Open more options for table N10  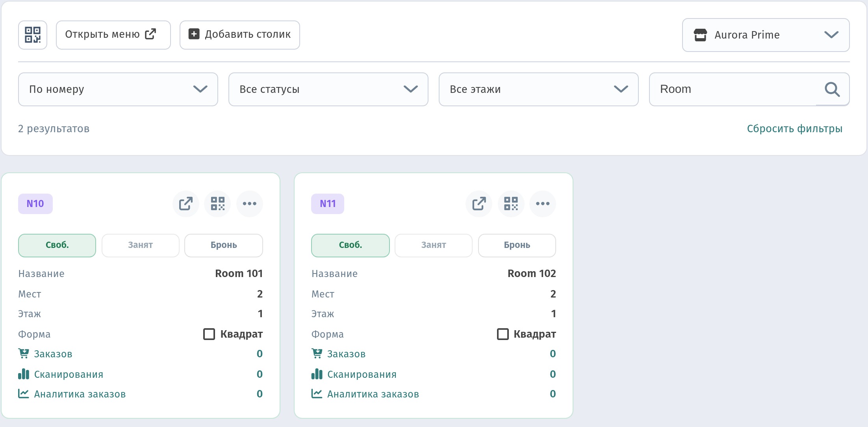tap(250, 204)
